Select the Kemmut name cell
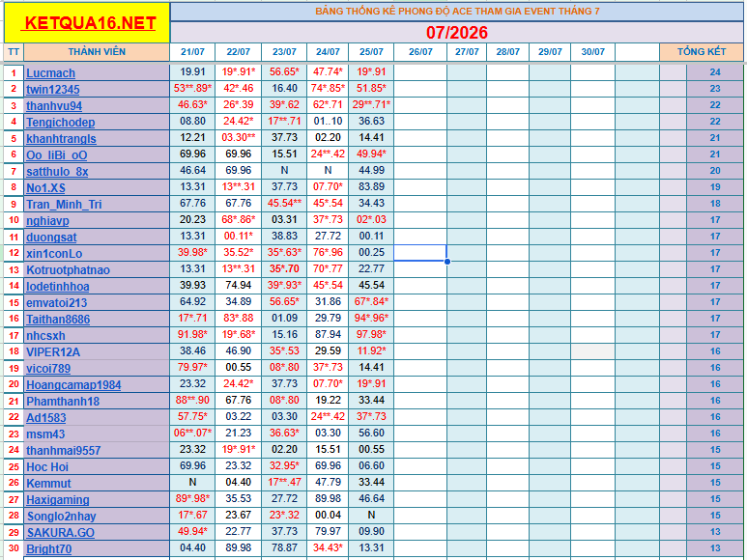 (x=97, y=484)
